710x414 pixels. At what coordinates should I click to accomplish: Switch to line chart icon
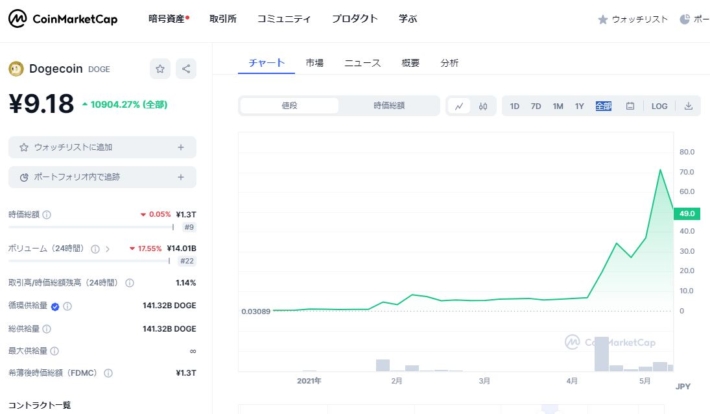pos(459,106)
